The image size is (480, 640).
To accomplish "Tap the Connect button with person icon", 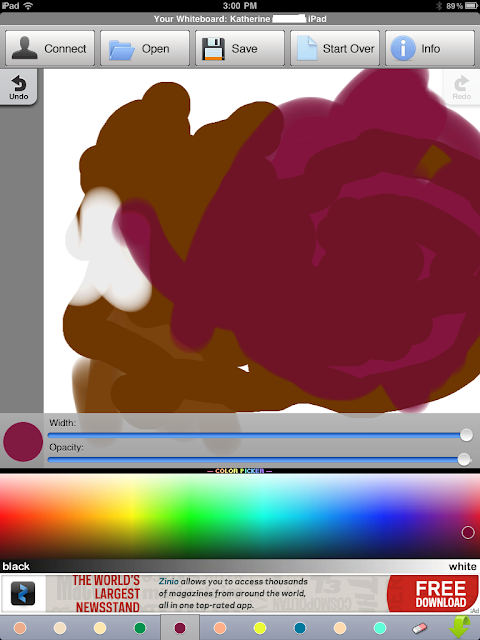I will [50, 48].
